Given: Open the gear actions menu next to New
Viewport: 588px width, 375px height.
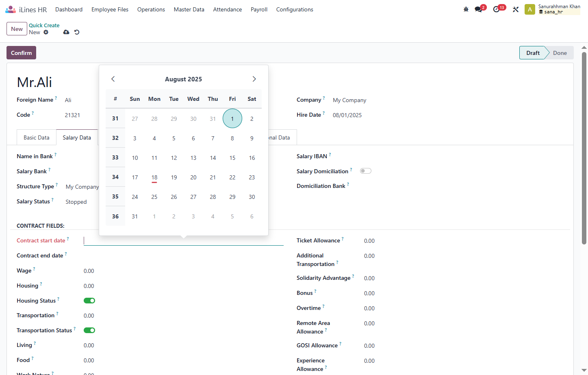Looking at the screenshot, I should pyautogui.click(x=46, y=32).
